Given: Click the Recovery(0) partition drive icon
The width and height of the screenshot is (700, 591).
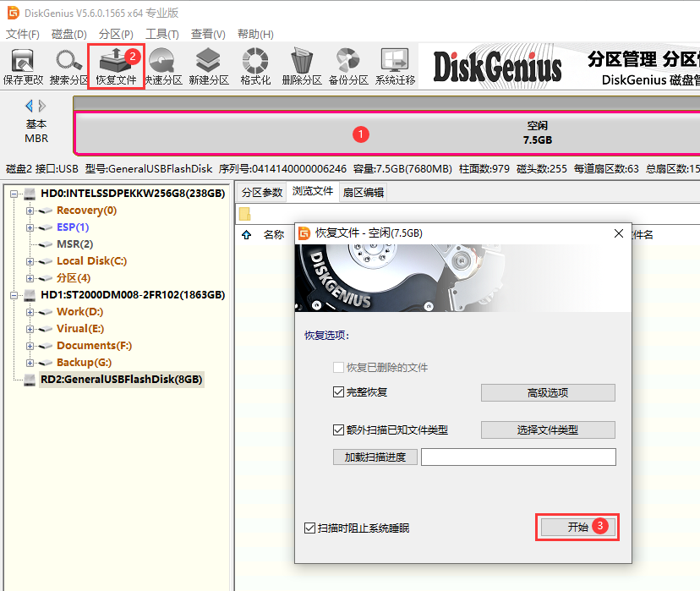Looking at the screenshot, I should point(46,211).
